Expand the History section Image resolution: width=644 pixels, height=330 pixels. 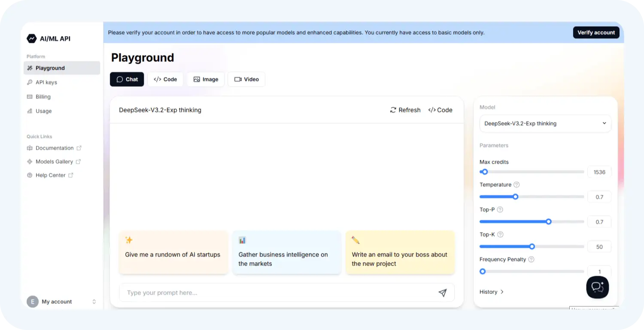492,292
